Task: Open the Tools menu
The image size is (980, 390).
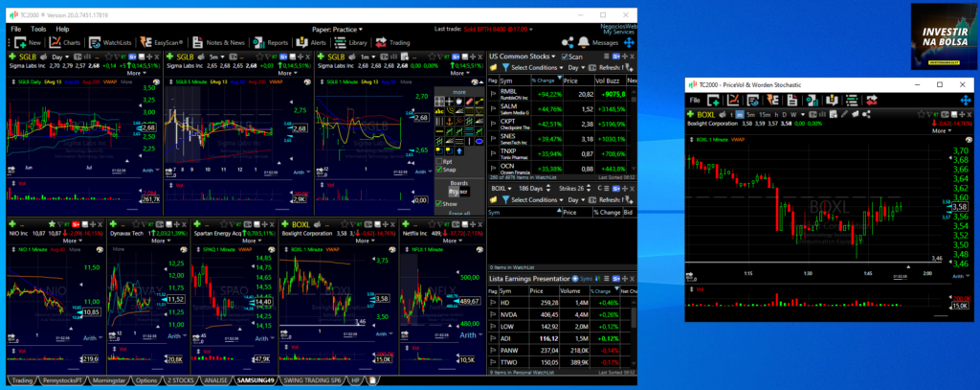Action: click(x=38, y=29)
